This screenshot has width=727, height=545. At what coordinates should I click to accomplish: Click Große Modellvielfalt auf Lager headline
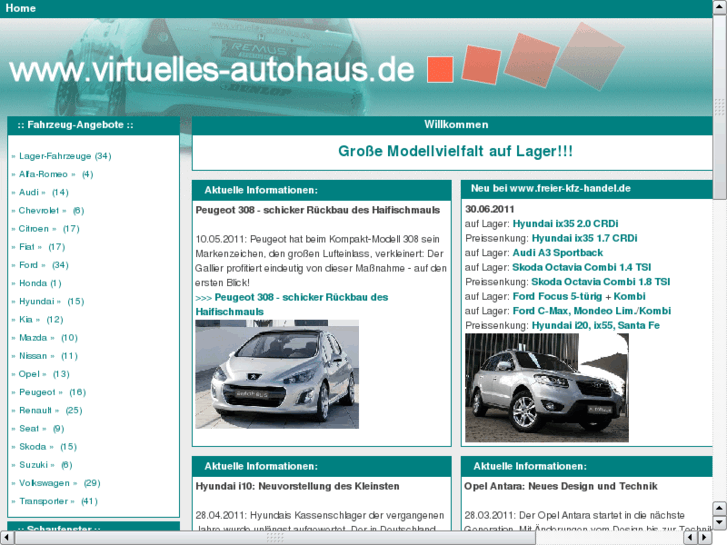click(x=455, y=151)
